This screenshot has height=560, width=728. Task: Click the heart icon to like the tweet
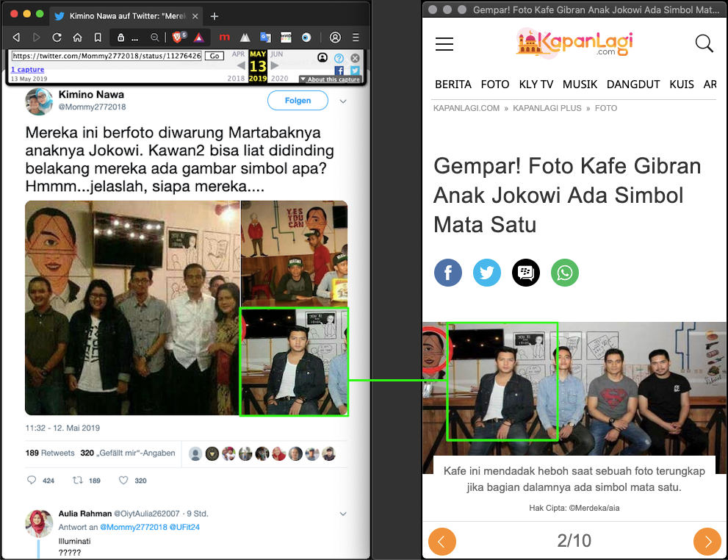coord(123,481)
